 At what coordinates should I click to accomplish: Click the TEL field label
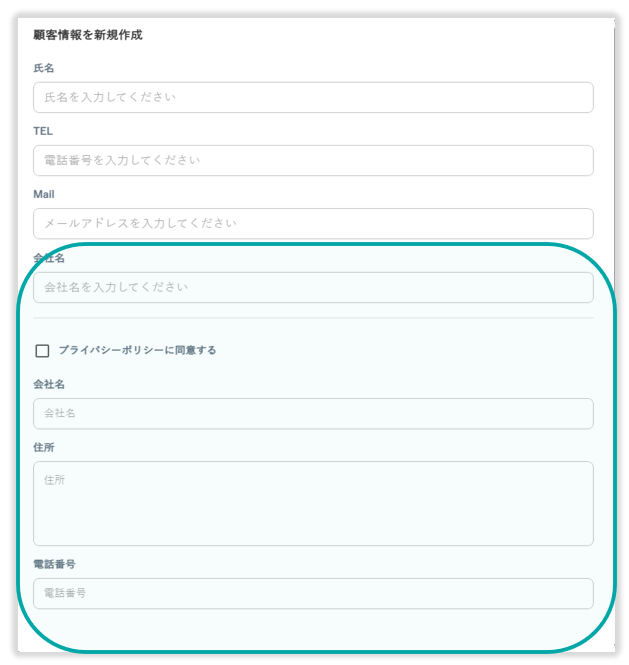(43, 131)
